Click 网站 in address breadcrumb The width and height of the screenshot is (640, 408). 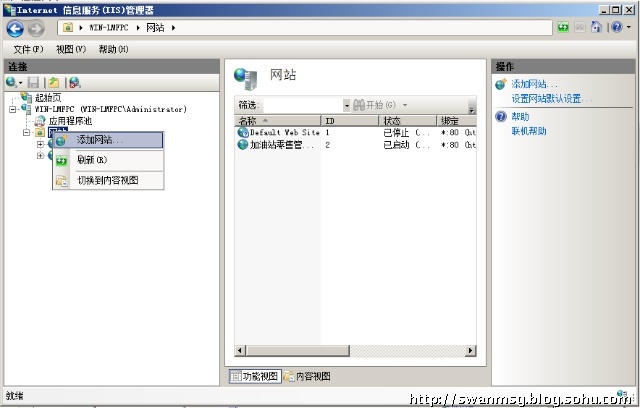(155, 28)
